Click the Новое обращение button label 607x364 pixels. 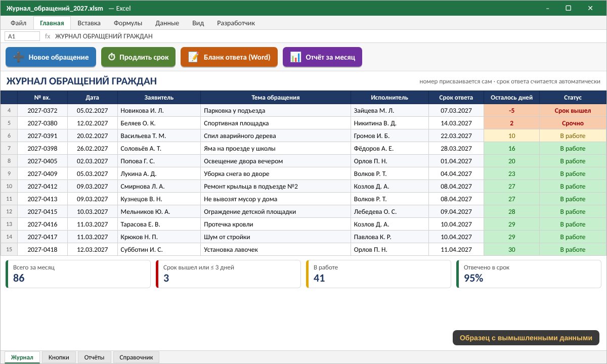[59, 57]
